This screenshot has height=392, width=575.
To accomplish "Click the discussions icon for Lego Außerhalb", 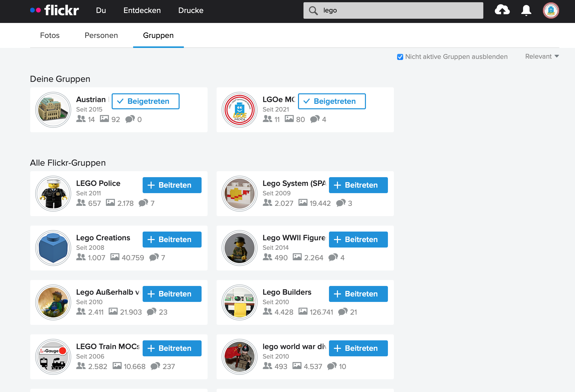I will tap(152, 312).
